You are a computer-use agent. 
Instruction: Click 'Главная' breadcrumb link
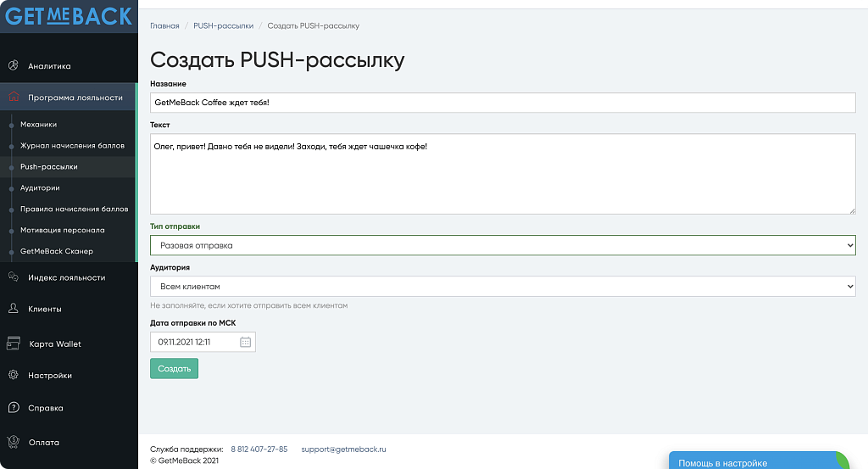coord(164,26)
